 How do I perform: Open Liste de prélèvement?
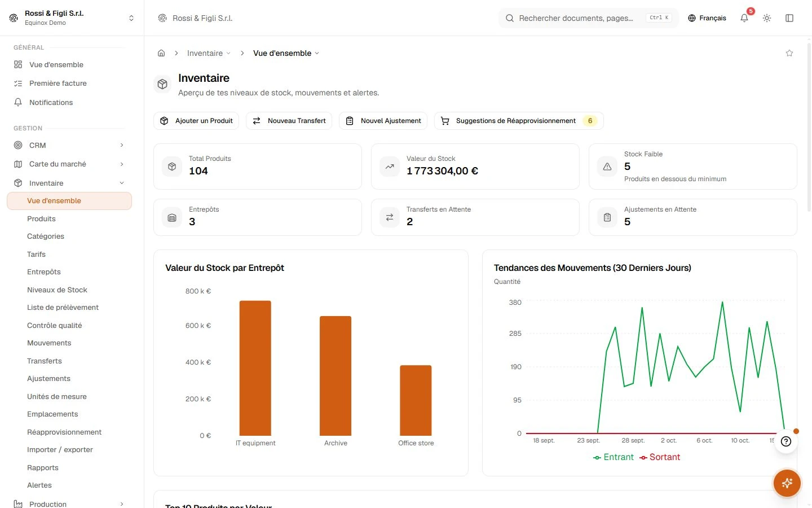(x=69, y=308)
